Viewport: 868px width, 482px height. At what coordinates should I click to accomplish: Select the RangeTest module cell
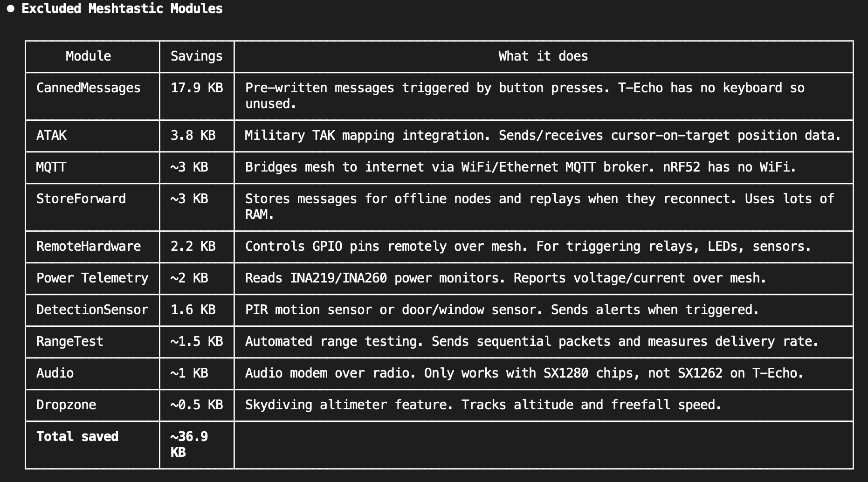(x=69, y=342)
